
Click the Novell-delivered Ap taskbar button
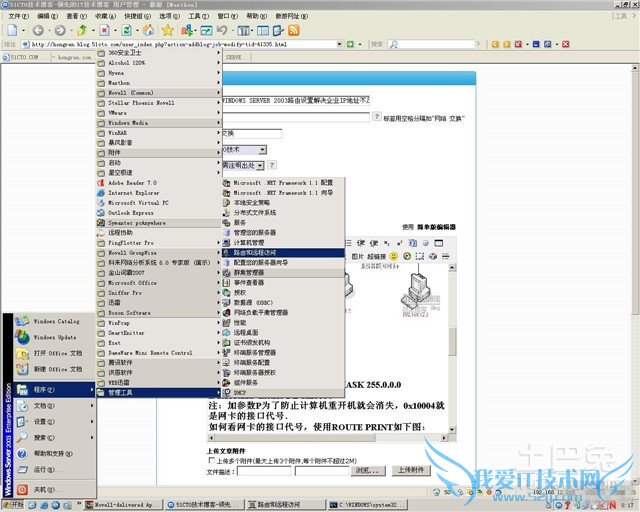coord(124,505)
